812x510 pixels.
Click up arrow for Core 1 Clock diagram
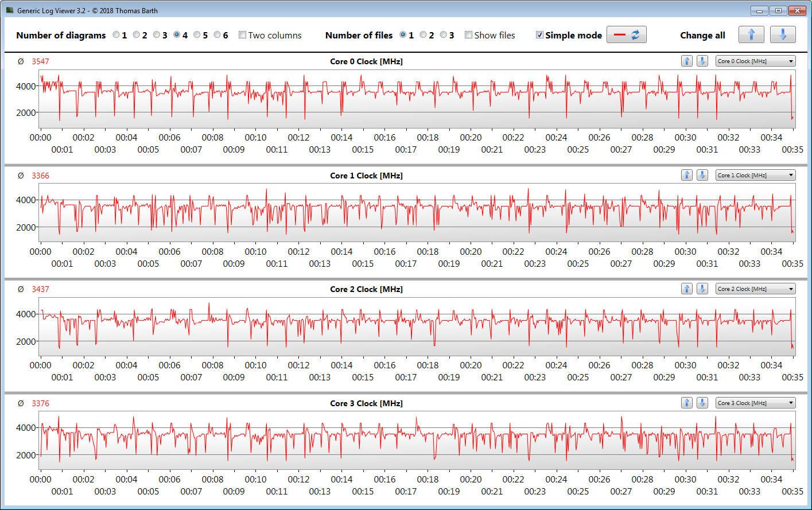[686, 175]
